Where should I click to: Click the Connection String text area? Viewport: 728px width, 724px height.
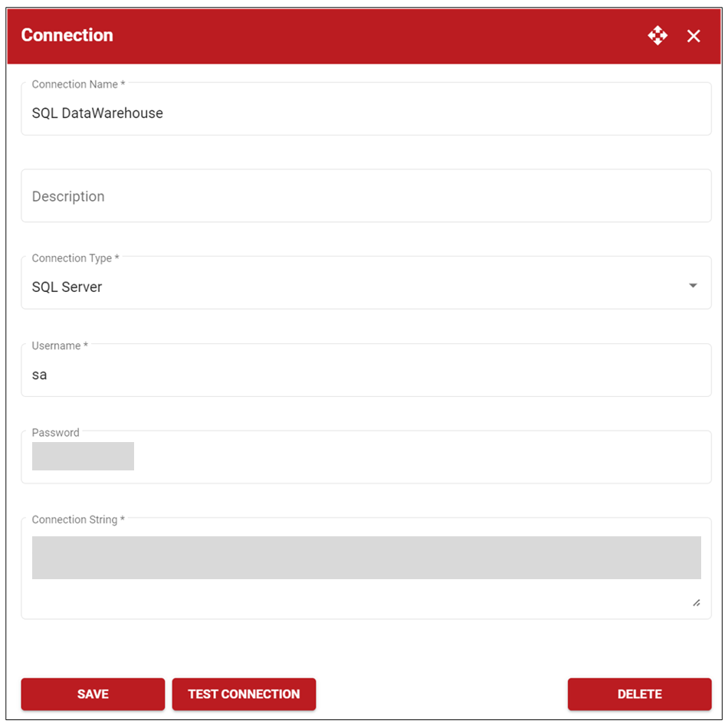pyautogui.click(x=366, y=568)
